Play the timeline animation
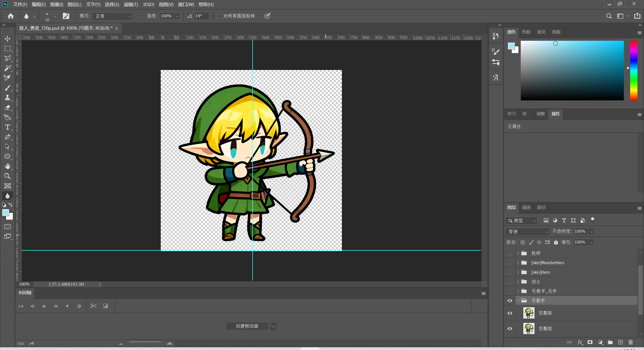Screen dimensions: 644x350 point(44,306)
